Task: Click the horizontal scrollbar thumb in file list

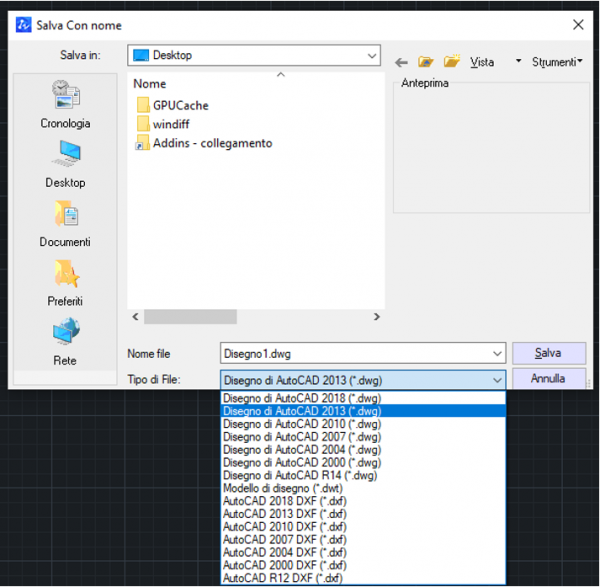Action: point(190,317)
